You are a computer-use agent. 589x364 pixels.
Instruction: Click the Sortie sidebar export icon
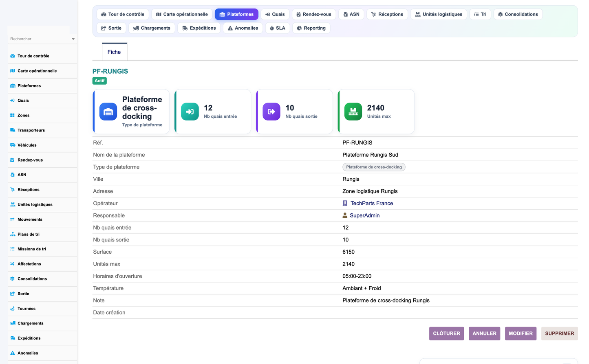pos(13,294)
